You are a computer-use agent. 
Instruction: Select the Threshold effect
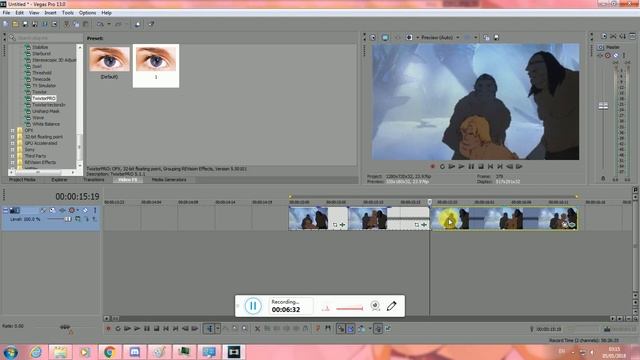coord(42,73)
